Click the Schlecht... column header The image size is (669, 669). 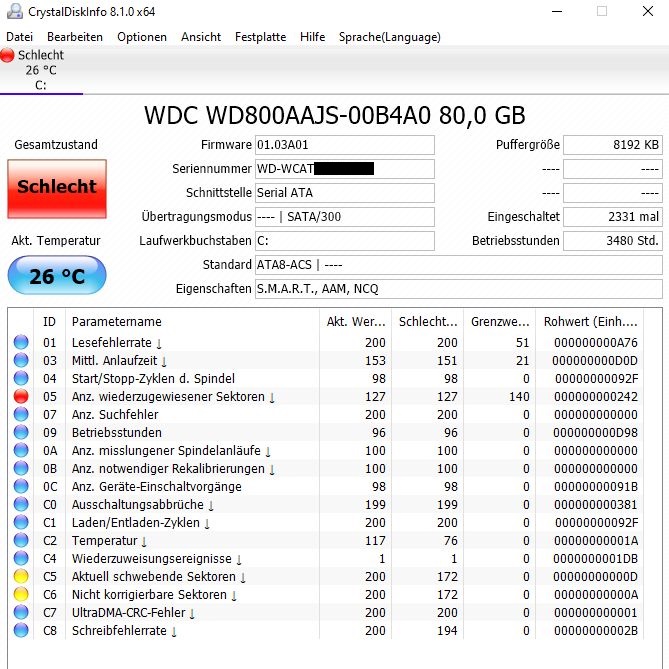(x=428, y=321)
